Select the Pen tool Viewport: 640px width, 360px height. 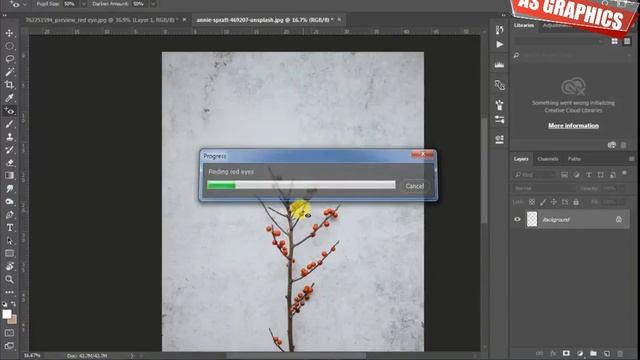tap(9, 215)
